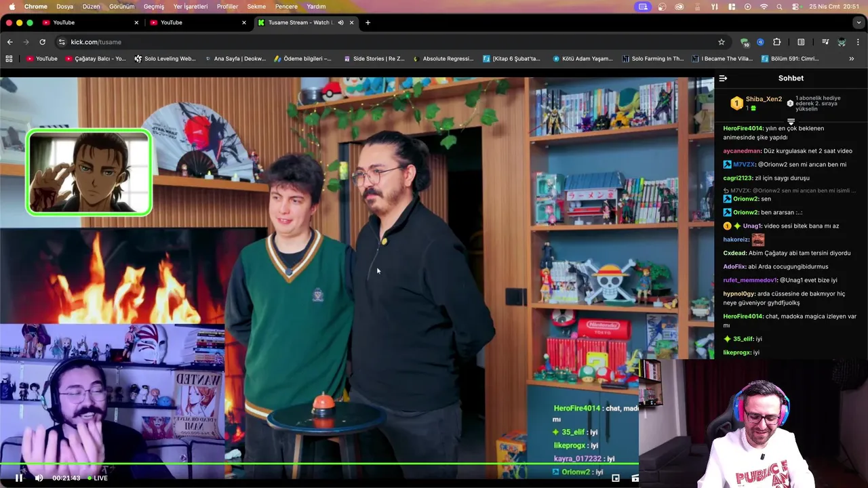
Task: Open Apple menu
Action: [x=12, y=7]
